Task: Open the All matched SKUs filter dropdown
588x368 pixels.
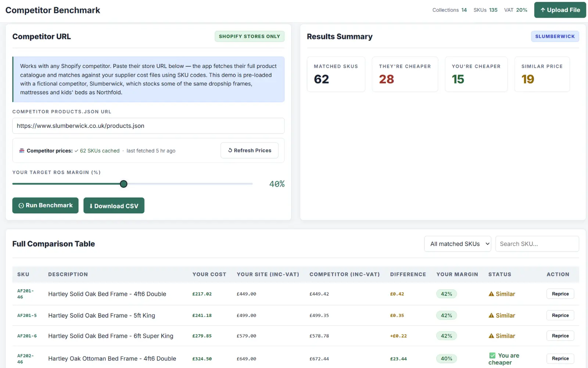Action: pyautogui.click(x=458, y=244)
